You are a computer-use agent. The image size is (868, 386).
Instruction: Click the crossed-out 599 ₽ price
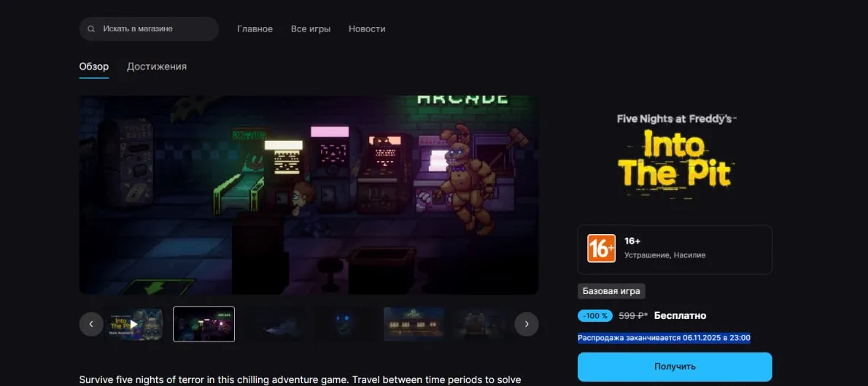[633, 316]
